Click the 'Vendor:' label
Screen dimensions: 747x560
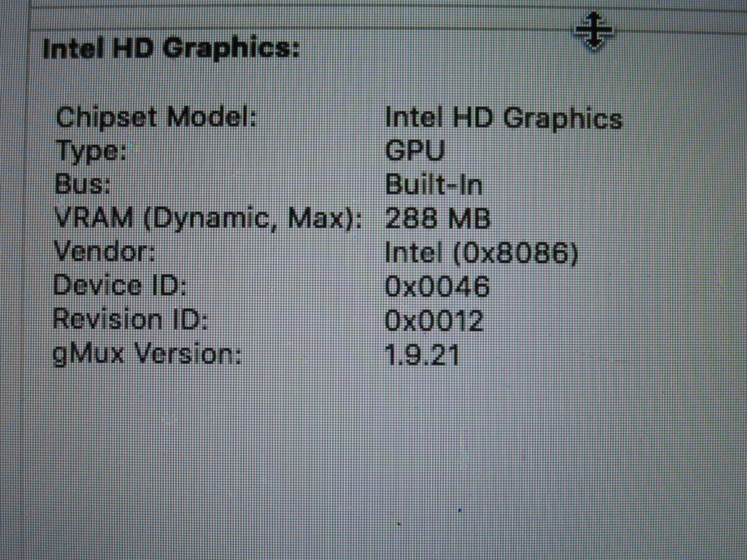[x=104, y=252]
